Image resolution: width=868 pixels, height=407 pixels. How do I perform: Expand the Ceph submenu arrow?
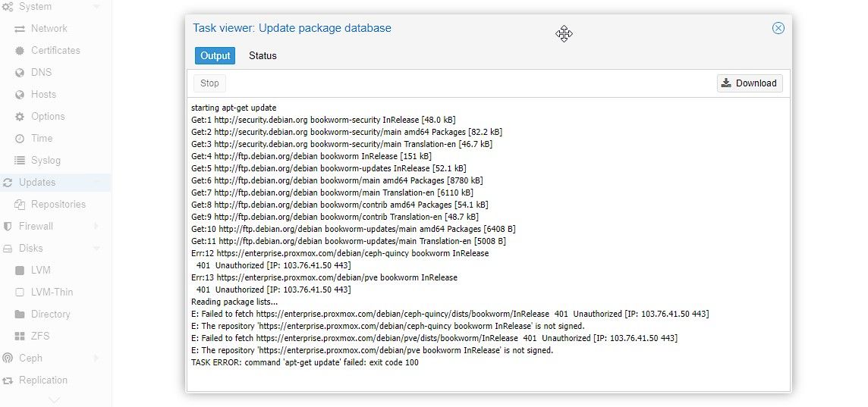coord(96,358)
